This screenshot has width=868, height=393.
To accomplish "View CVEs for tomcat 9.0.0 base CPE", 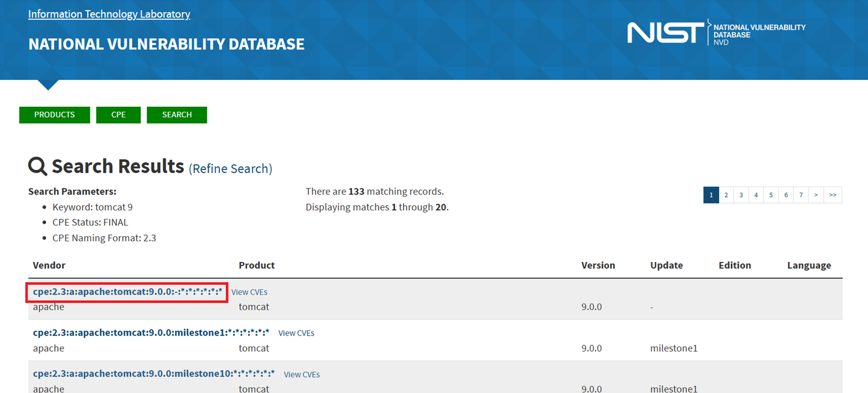I will click(x=249, y=292).
